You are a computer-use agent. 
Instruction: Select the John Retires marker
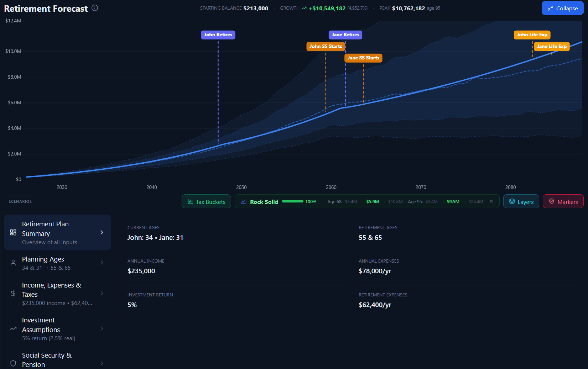(x=218, y=35)
